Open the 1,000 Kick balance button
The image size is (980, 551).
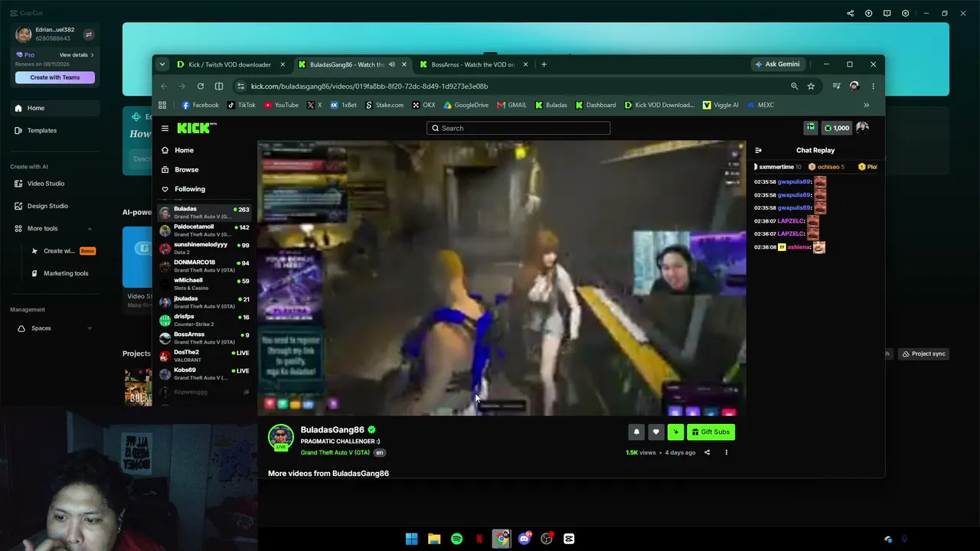[836, 128]
